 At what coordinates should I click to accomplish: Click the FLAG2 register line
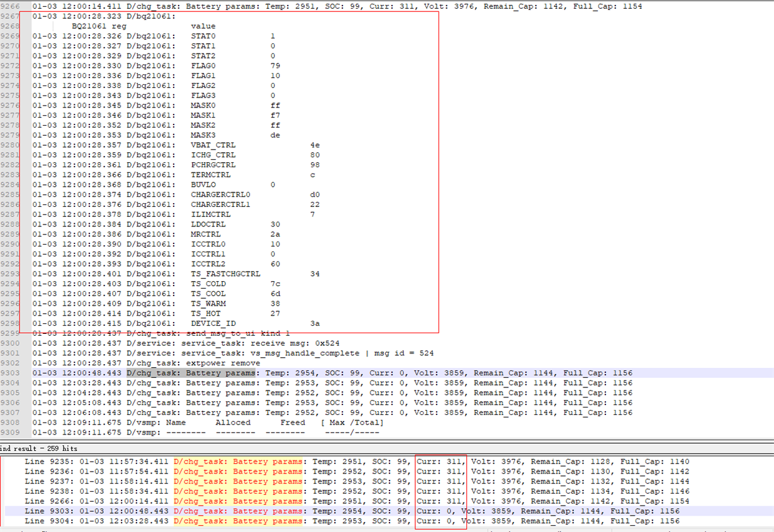click(154, 86)
